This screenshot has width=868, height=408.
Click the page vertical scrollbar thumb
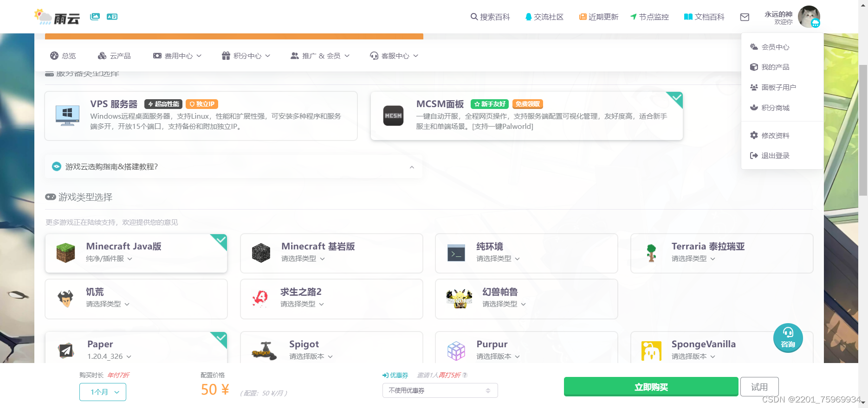(x=863, y=130)
